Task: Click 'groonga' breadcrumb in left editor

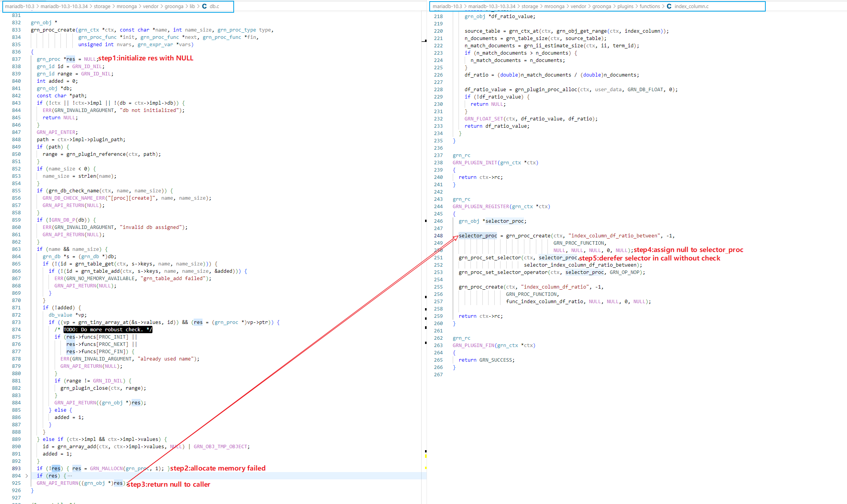Action: click(x=174, y=6)
